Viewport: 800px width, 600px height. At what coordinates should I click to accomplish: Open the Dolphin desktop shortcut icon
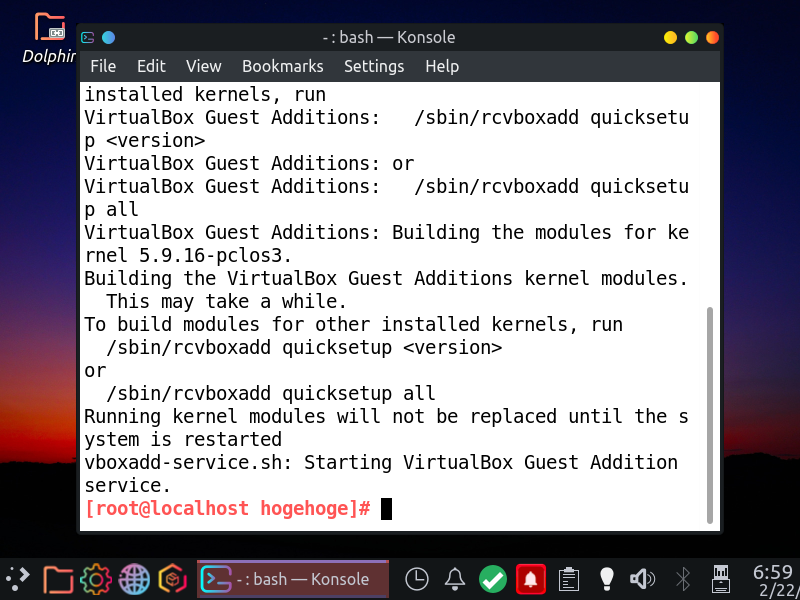49,37
